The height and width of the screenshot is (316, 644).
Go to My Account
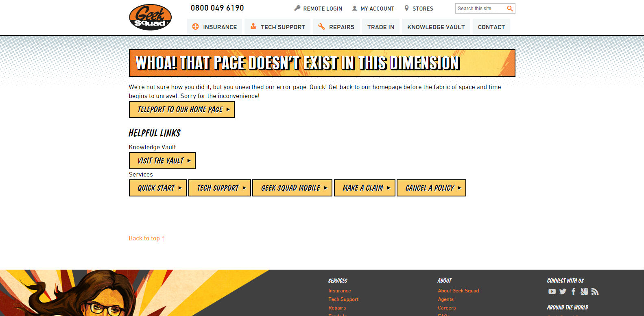click(x=377, y=9)
